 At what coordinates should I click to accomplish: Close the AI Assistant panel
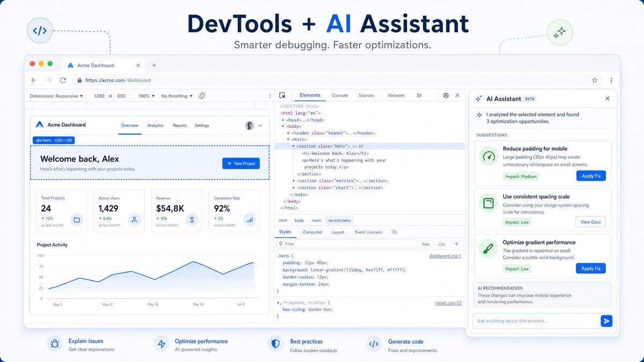point(608,99)
